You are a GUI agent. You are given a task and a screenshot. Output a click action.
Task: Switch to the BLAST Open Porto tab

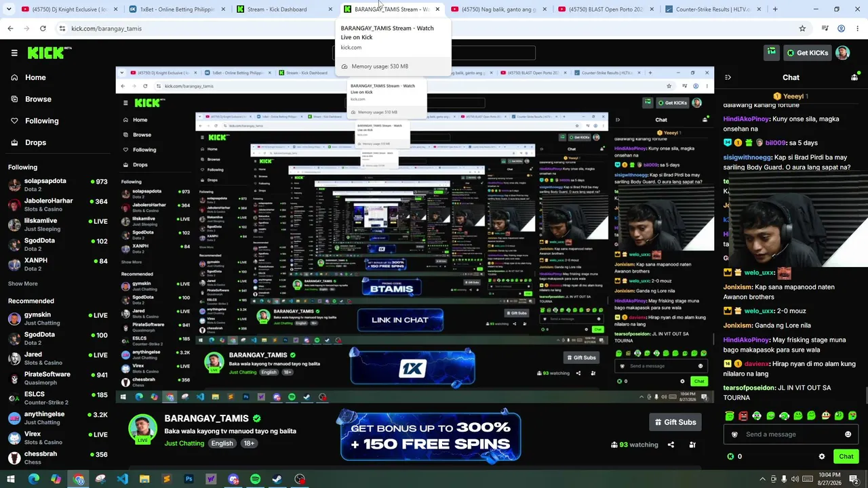tap(606, 9)
